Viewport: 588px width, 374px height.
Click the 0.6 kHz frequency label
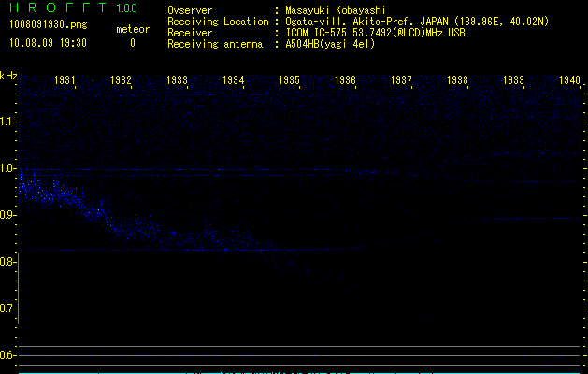pos(7,355)
